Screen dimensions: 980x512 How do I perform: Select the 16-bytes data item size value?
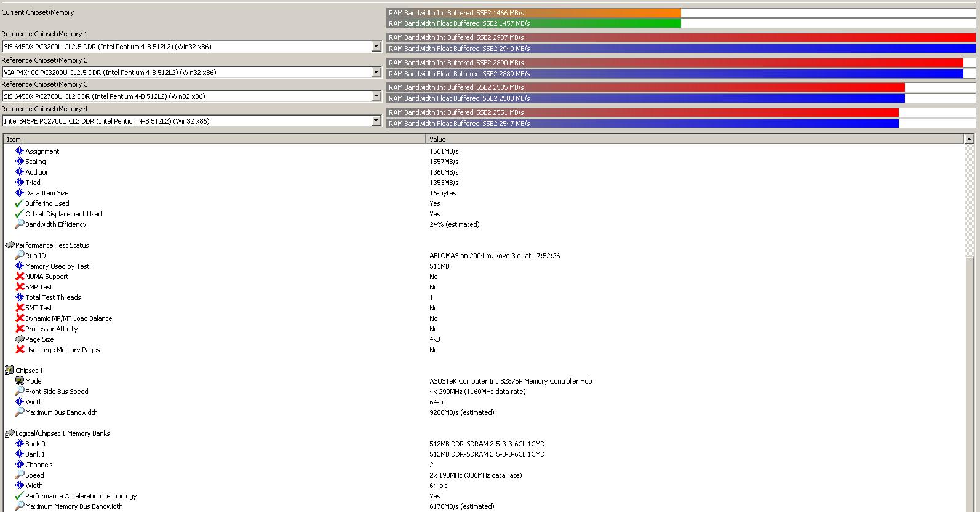(x=443, y=193)
